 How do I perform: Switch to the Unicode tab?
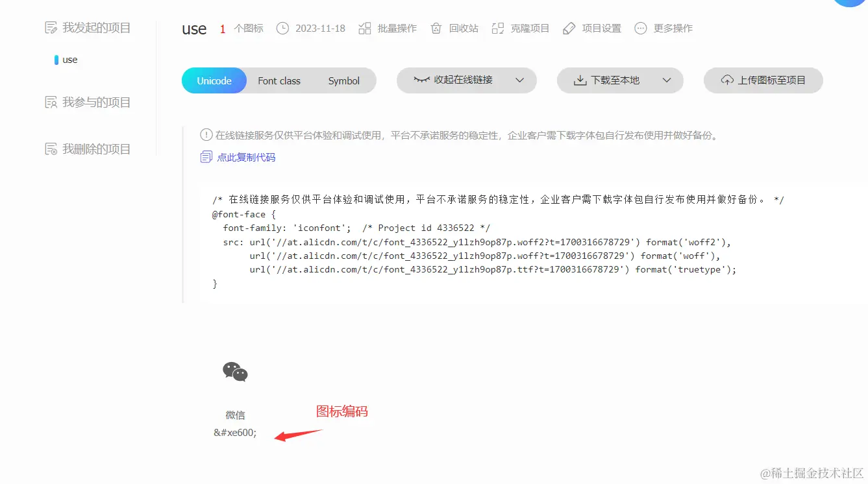(x=214, y=80)
